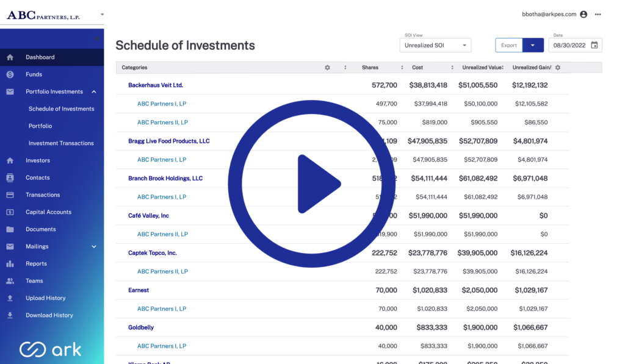The image size is (625, 364).
Task: Open the three-dot more options menu
Action: point(598,15)
